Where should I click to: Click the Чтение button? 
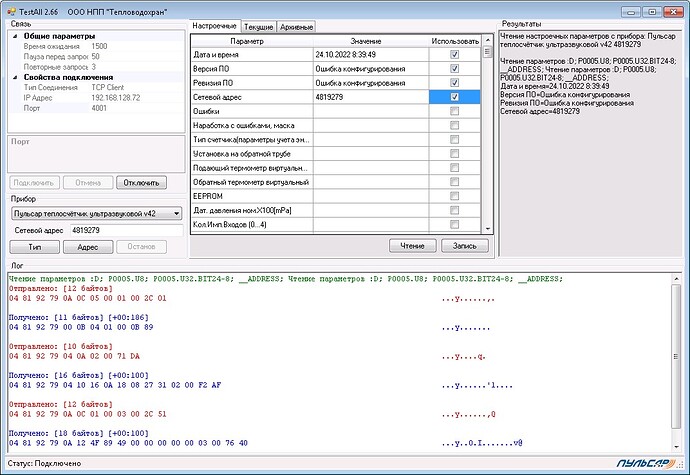(413, 246)
